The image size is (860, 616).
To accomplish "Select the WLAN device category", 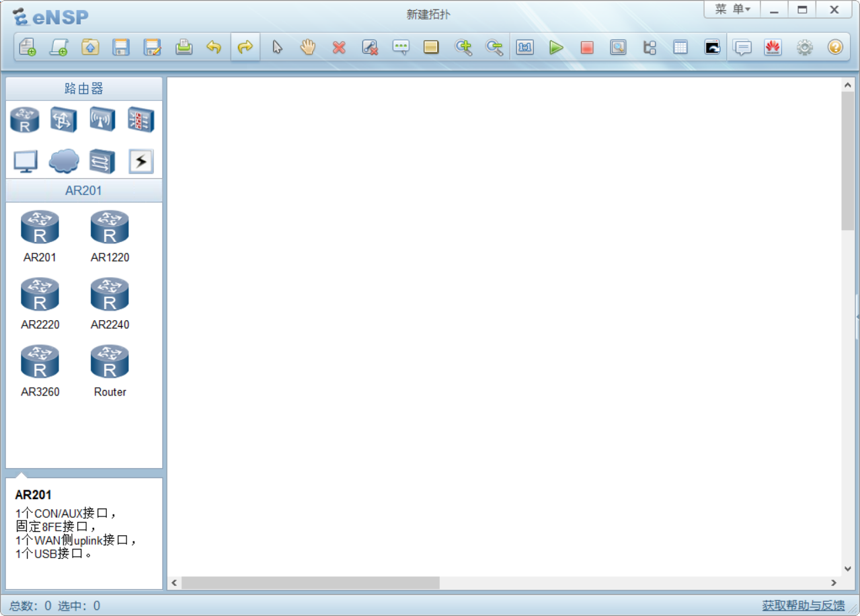I will [x=102, y=120].
